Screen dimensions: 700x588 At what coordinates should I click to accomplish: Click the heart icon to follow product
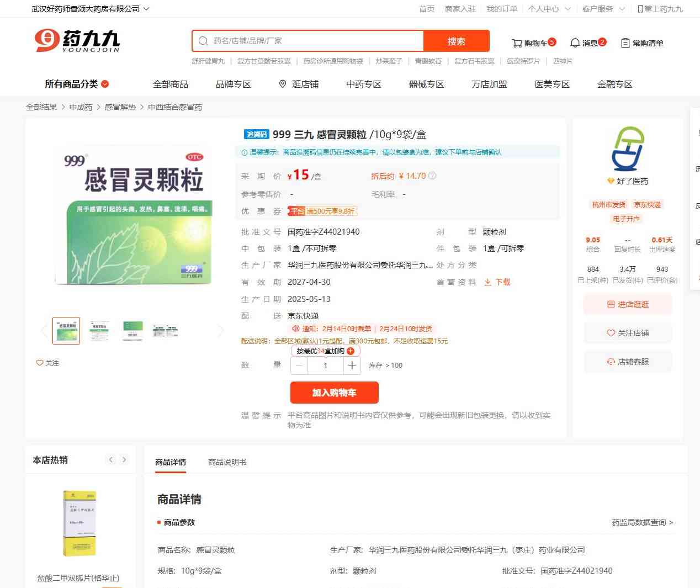40,363
